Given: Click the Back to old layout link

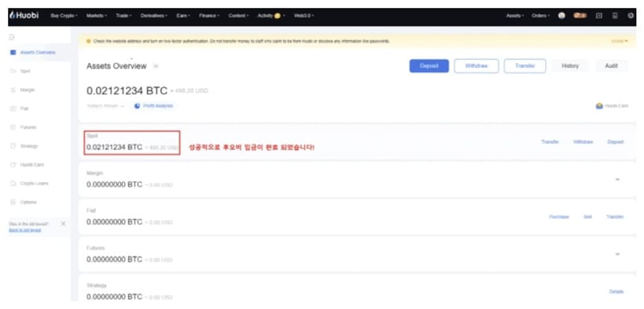Looking at the screenshot, I should point(25,230).
